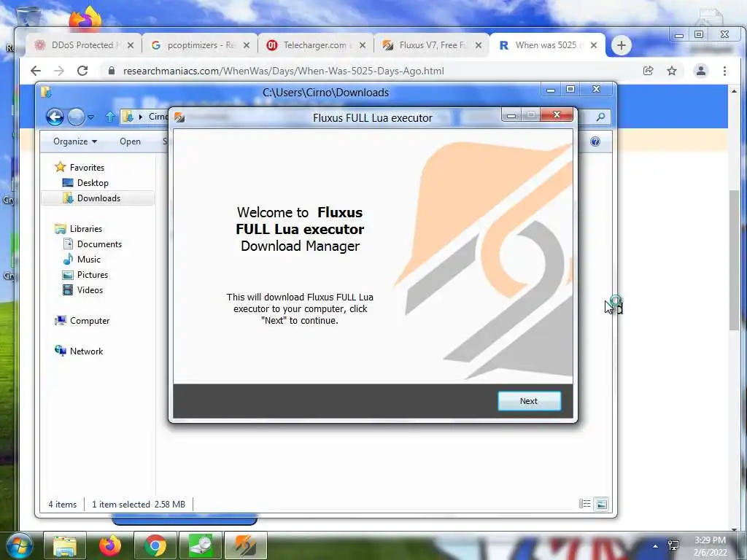Click the network icon in the system tray
The image size is (747, 560).
click(x=673, y=545)
